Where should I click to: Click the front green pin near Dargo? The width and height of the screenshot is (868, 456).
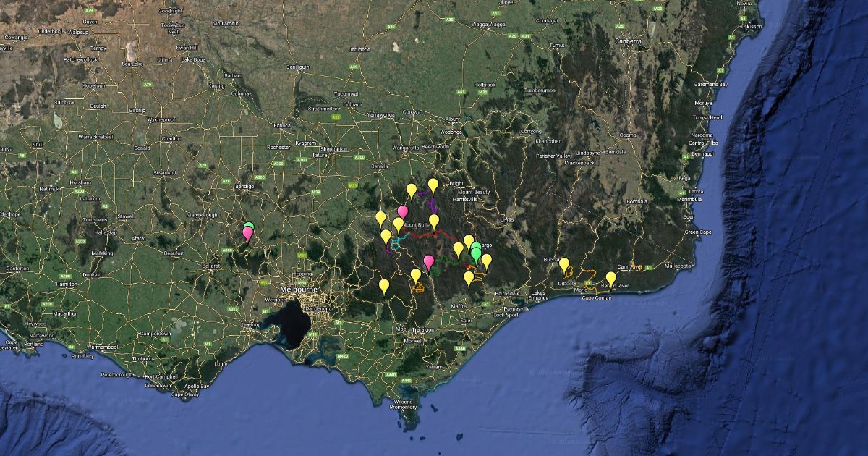476,256
